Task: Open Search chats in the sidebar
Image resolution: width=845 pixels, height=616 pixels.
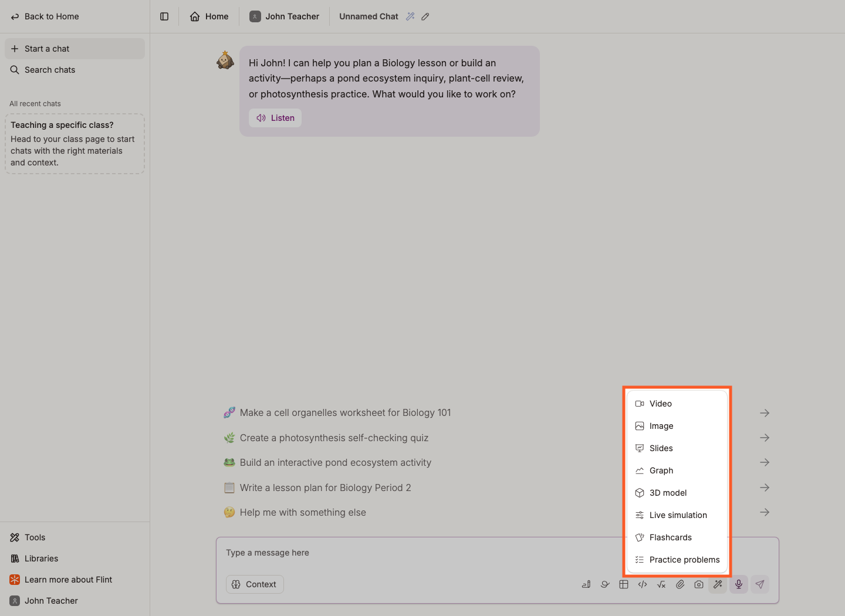Action: pyautogui.click(x=75, y=70)
